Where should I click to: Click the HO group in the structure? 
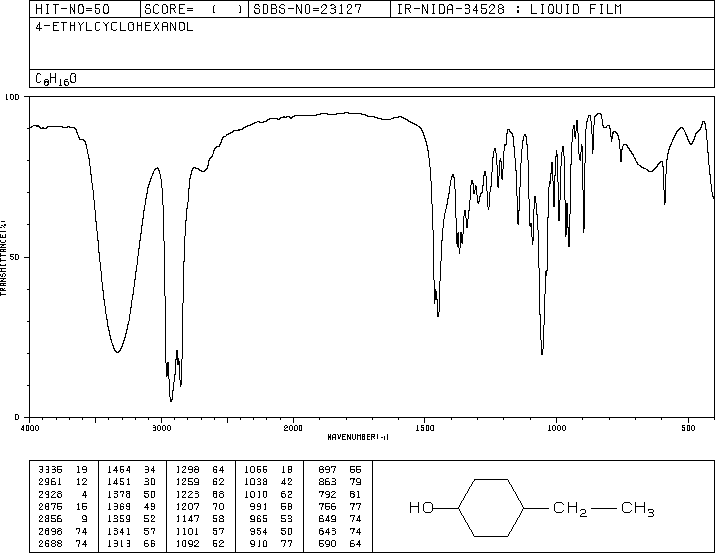pos(421,507)
